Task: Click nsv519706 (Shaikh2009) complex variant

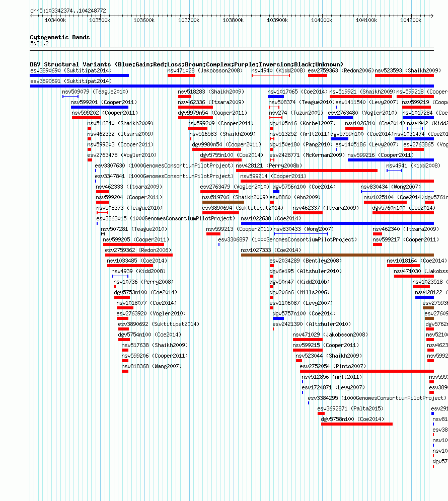Action: click(223, 202)
